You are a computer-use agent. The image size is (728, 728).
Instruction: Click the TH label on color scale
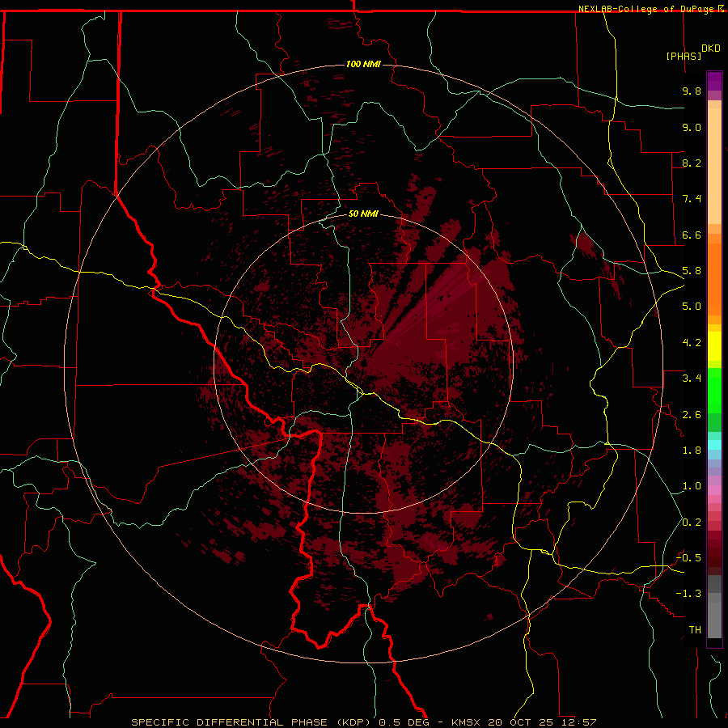pyautogui.click(x=695, y=630)
